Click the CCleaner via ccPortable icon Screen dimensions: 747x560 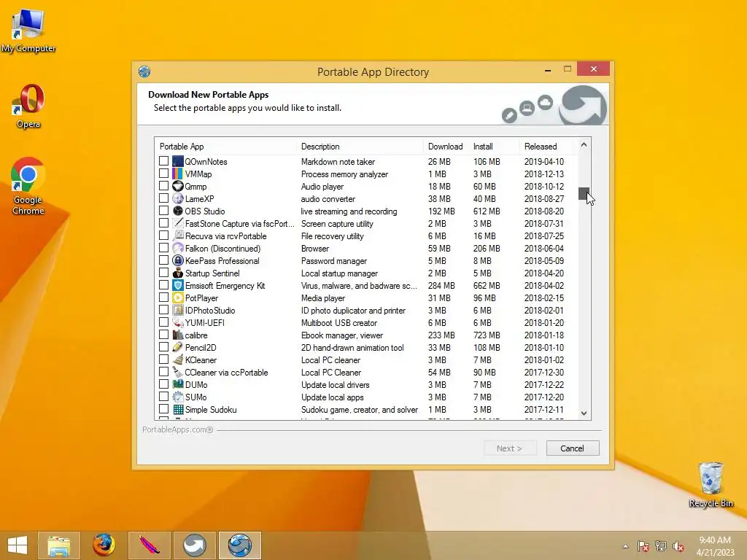click(178, 372)
